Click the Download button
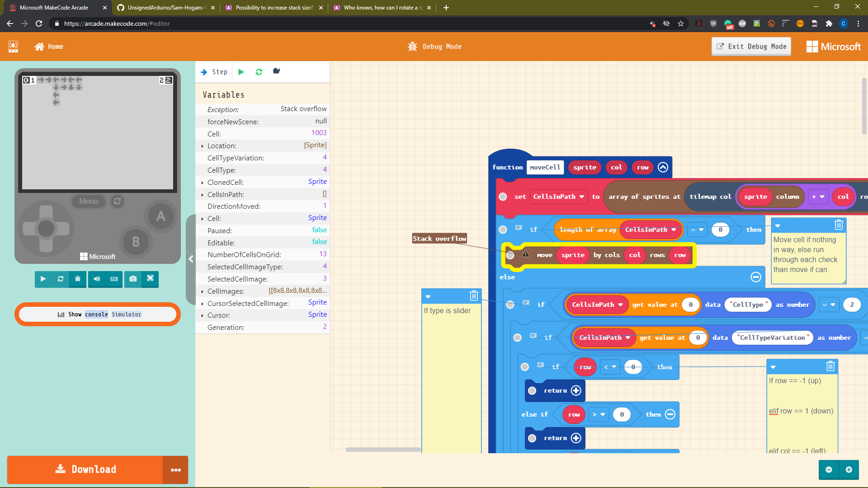This screenshot has height=488, width=868. click(x=85, y=469)
